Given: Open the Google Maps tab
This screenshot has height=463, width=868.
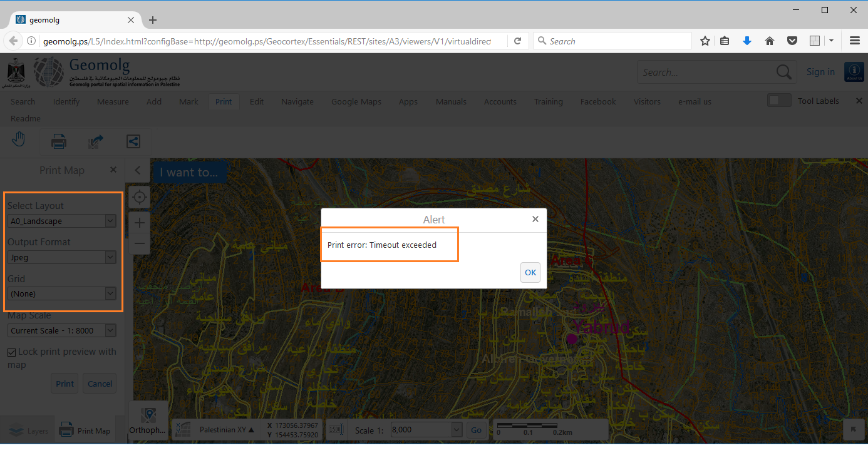Looking at the screenshot, I should click(x=356, y=101).
